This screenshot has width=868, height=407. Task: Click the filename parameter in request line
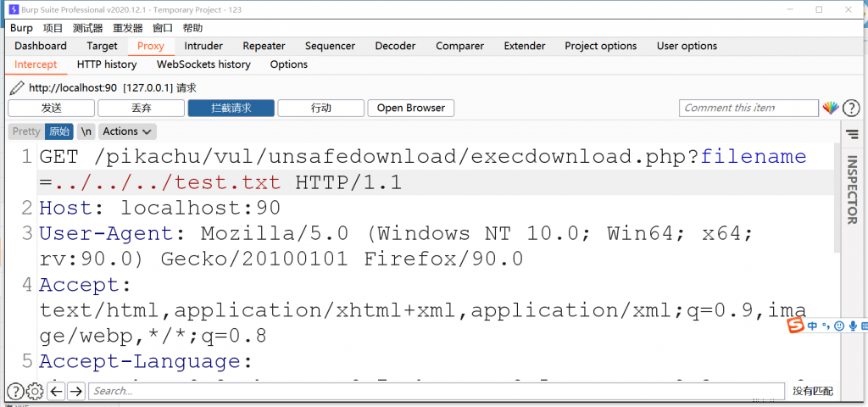(754, 157)
